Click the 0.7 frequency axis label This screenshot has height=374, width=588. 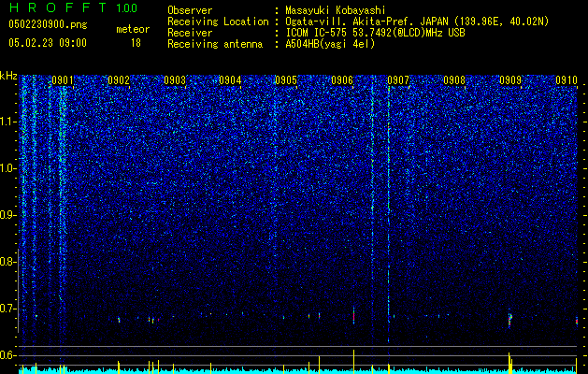point(7,309)
